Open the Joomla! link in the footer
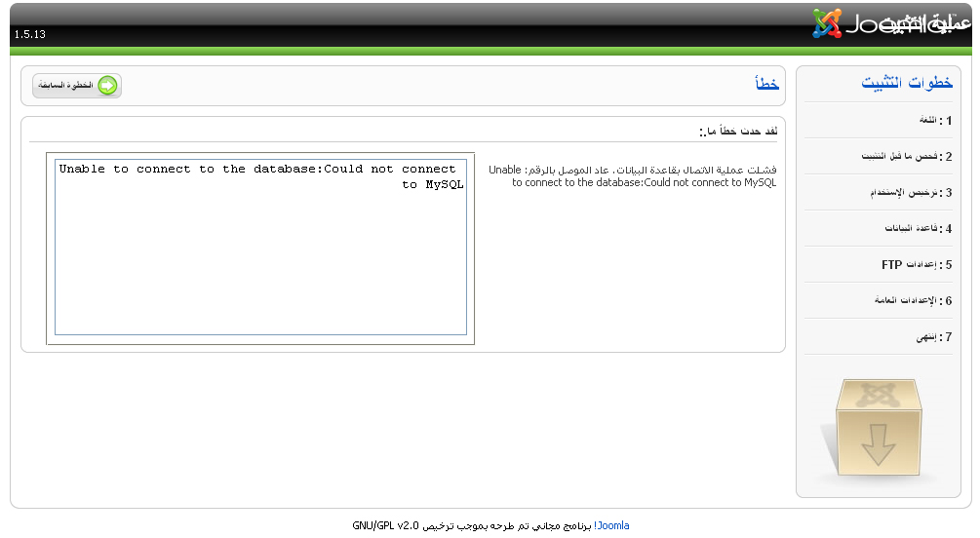Viewport: 980px width, 538px height. 612,525
